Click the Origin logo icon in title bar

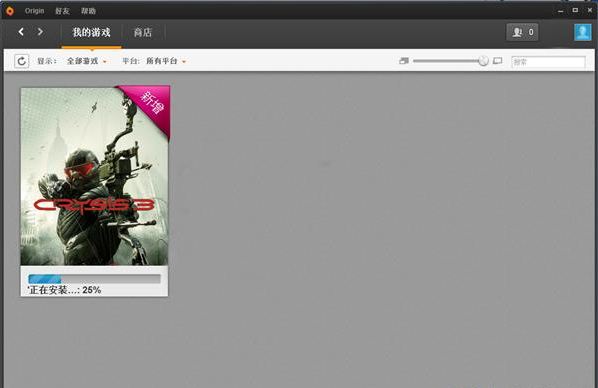10,11
